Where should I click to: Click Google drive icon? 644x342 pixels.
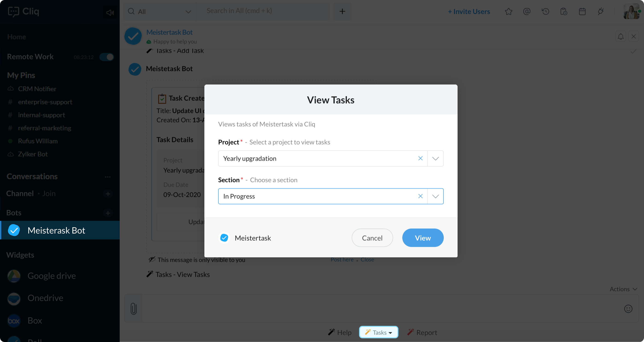[14, 276]
